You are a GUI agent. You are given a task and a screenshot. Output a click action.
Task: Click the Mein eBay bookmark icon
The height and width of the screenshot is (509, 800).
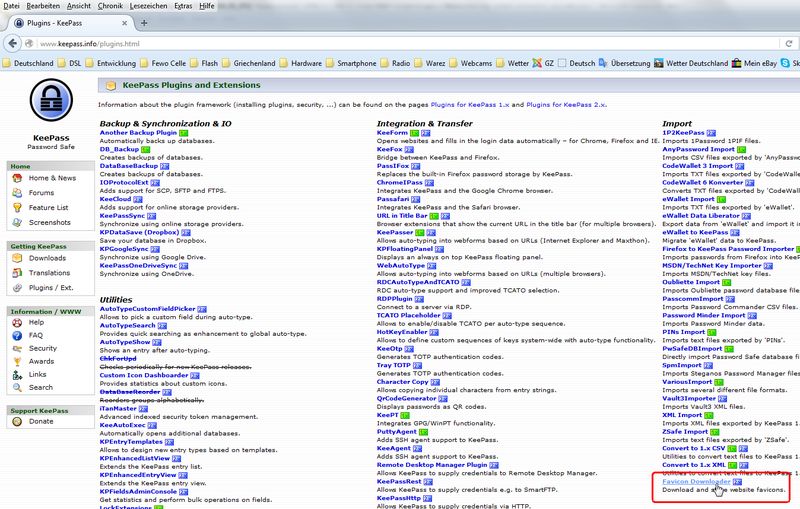pos(736,63)
